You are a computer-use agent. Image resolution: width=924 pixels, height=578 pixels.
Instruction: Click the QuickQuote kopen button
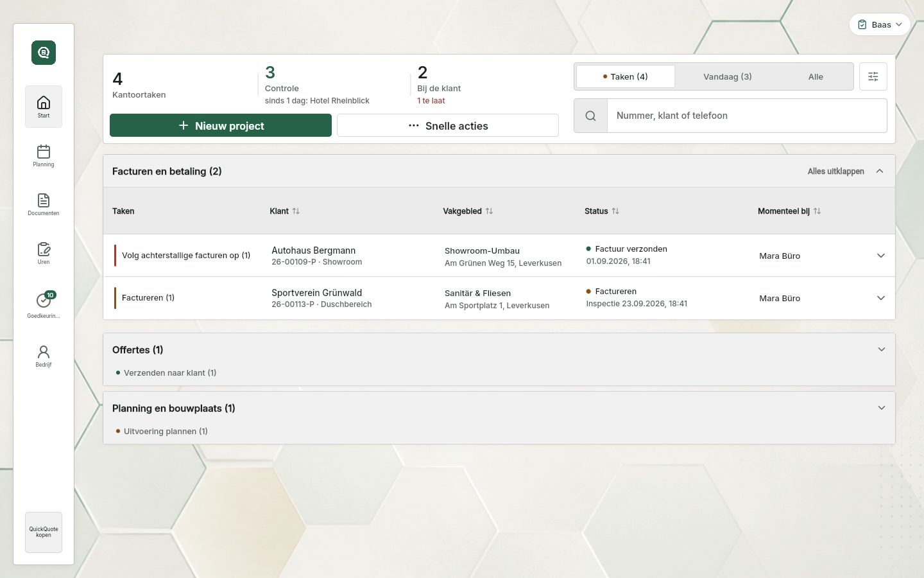point(44,532)
